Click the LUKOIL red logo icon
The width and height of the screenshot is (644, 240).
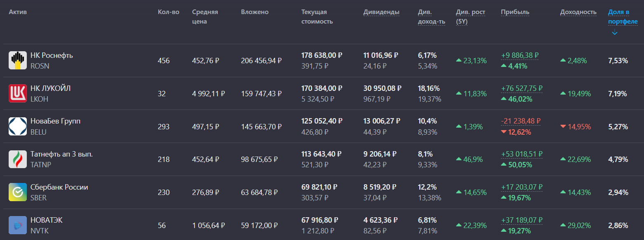click(x=18, y=93)
